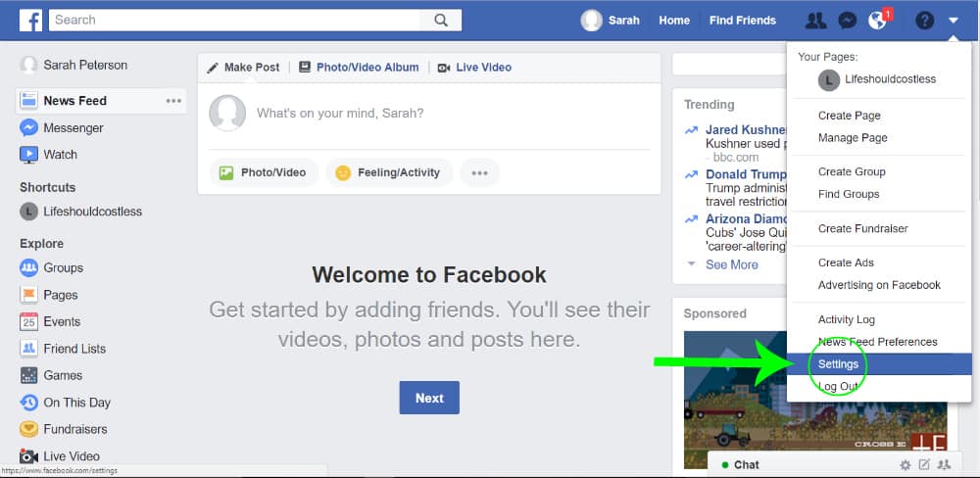Screen dimensions: 980x478
Task: Open the Games icon
Action: tap(28, 375)
